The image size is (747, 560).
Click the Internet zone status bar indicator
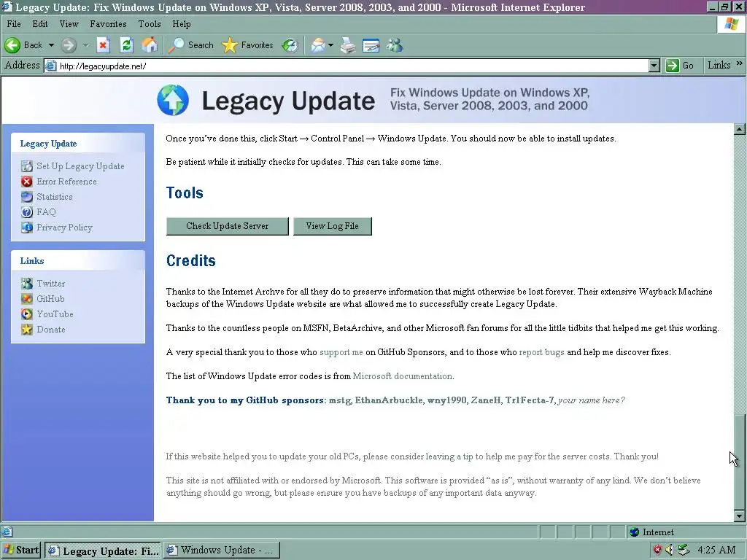click(x=651, y=532)
